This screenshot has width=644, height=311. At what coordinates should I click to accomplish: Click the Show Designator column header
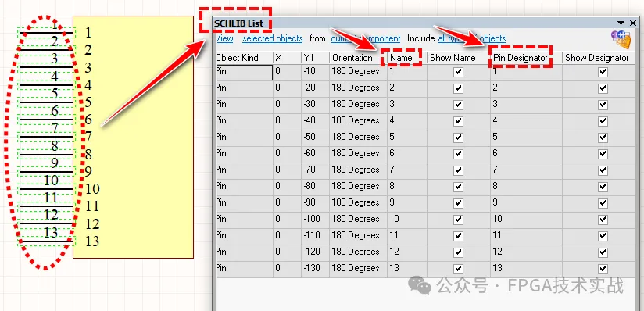[x=598, y=58]
